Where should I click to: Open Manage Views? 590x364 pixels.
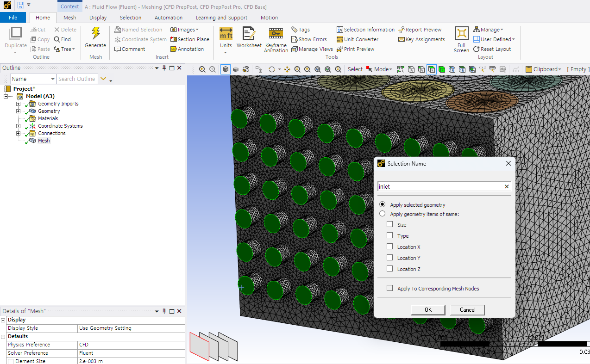[312, 49]
